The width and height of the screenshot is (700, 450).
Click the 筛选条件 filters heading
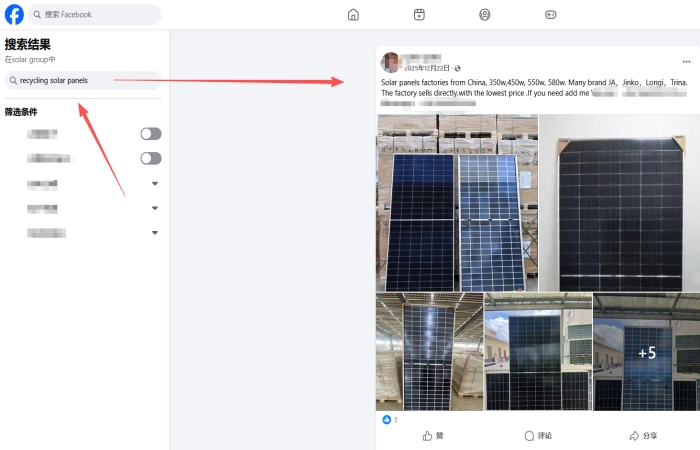pos(21,112)
